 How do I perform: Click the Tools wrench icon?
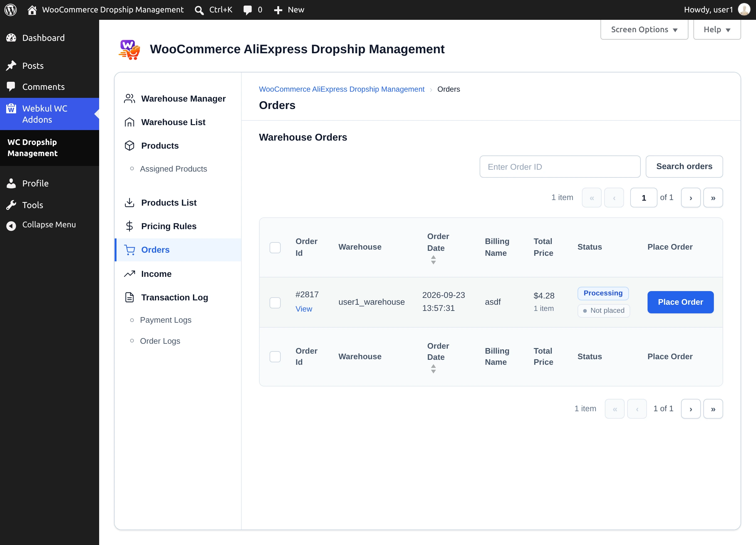[11, 205]
